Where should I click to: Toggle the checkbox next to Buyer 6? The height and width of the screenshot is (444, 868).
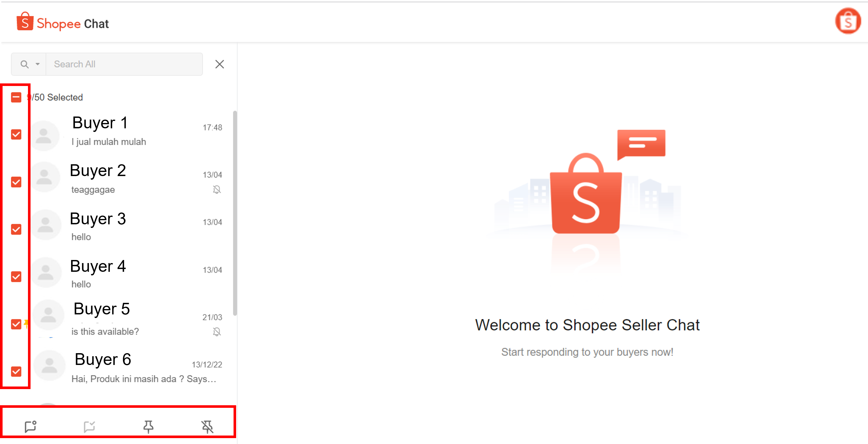pos(16,372)
